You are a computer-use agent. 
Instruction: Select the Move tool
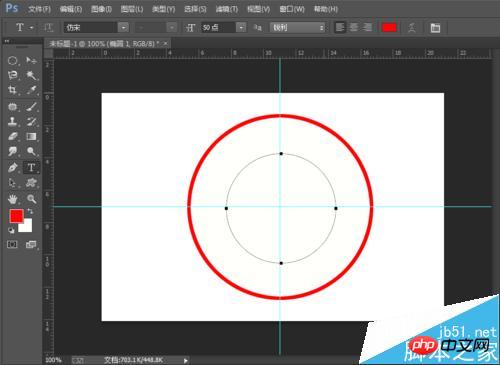[x=31, y=60]
